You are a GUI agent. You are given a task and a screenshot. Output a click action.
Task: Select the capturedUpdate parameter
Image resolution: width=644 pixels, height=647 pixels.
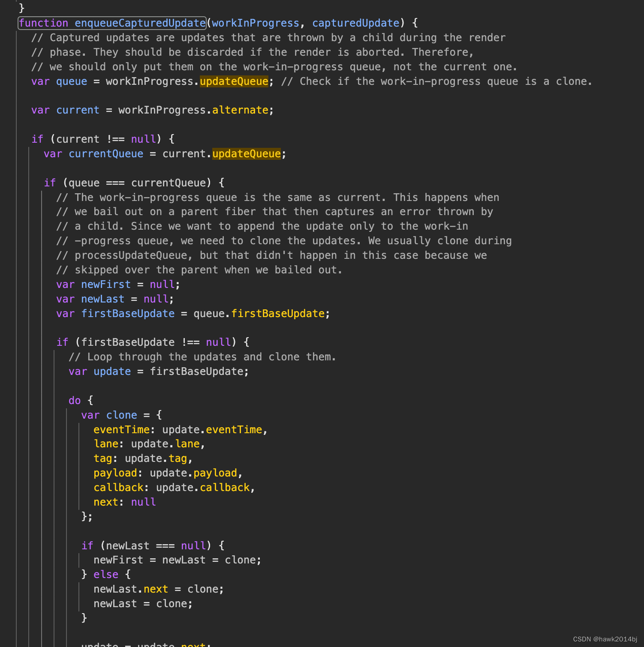click(356, 23)
